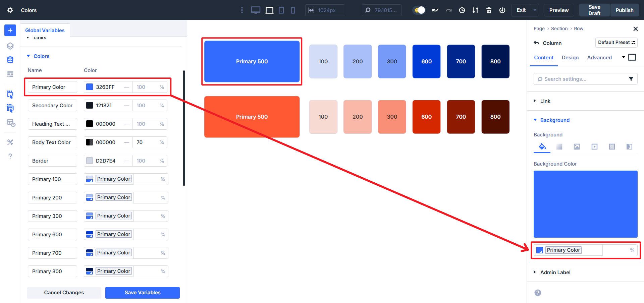644x303 pixels.
Task: Open the Global Variables tab
Action: point(45,30)
